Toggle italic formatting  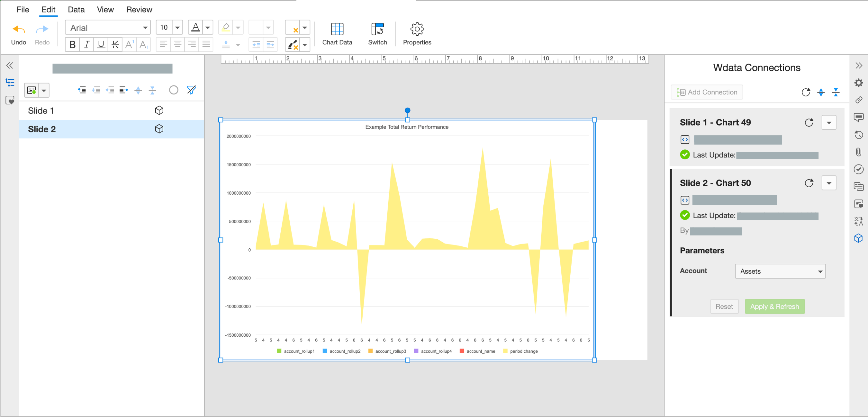[86, 44]
